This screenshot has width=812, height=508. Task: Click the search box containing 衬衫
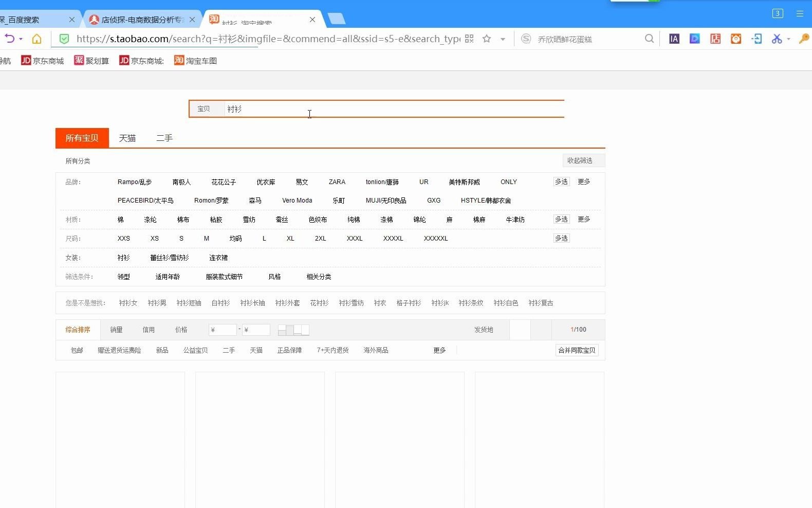(x=394, y=109)
